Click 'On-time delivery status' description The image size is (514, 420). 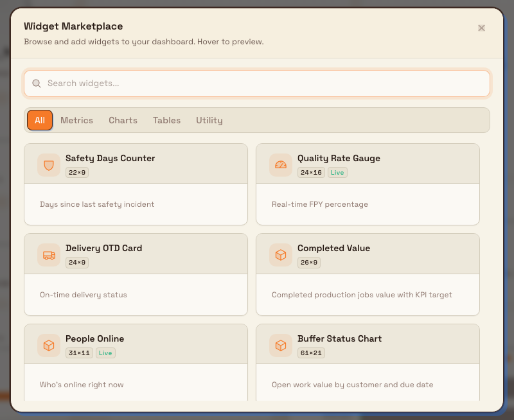point(84,295)
